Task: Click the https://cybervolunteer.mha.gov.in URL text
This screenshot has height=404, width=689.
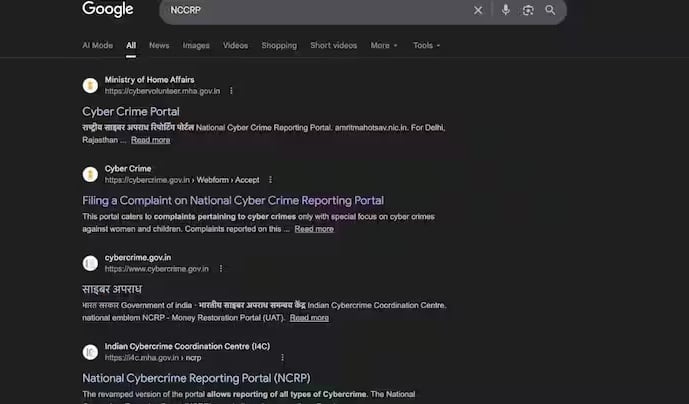Action: click(162, 91)
